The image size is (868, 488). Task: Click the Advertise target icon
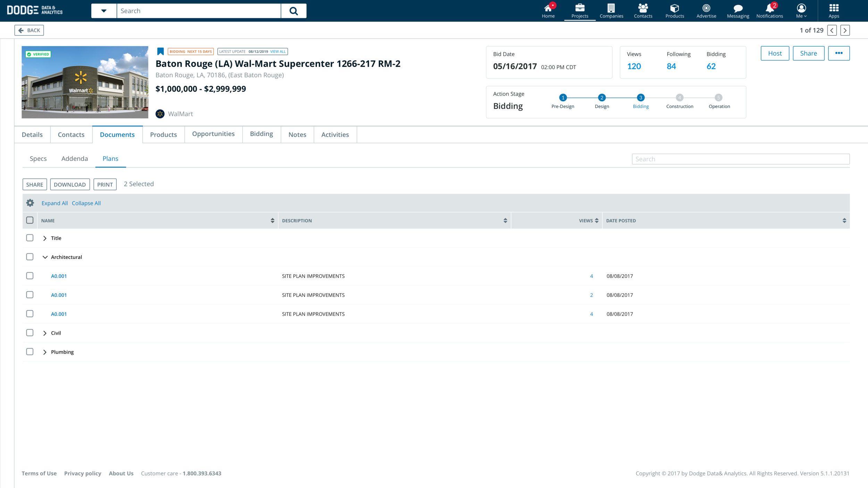706,8
